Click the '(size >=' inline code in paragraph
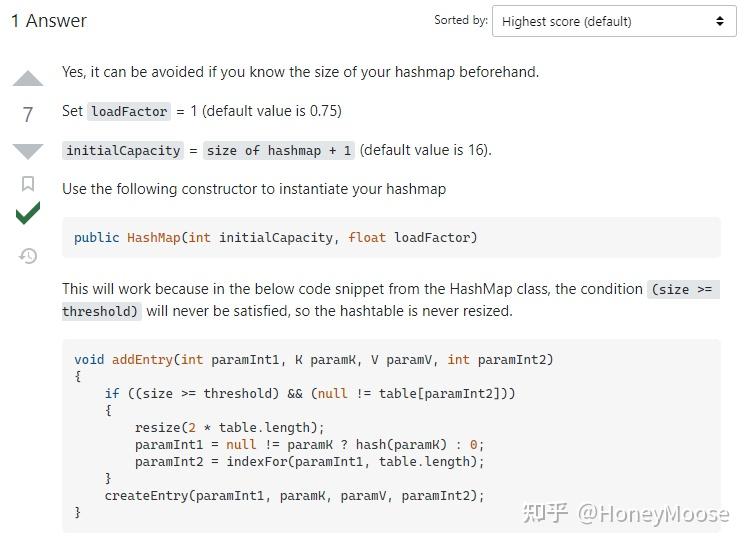The image size is (748, 547). click(x=683, y=290)
